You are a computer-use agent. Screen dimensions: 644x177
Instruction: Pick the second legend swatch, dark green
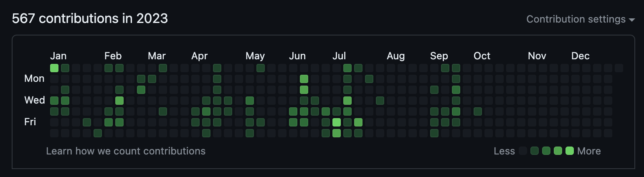click(x=535, y=151)
